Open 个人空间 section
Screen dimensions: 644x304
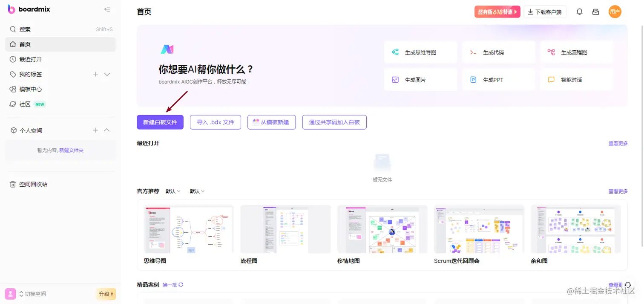click(31, 130)
